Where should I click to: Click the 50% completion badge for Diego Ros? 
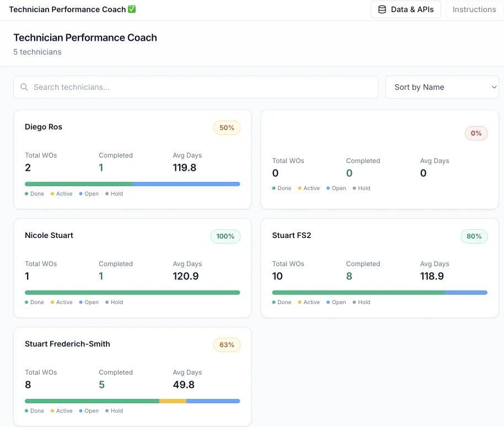(x=227, y=128)
